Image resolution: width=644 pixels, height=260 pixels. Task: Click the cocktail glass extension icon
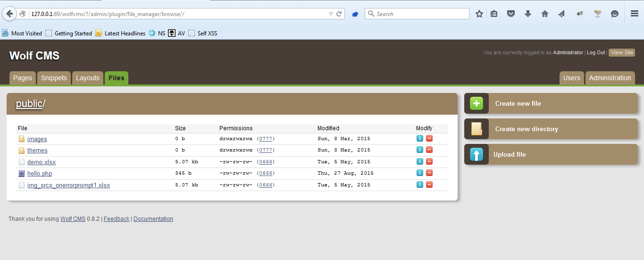coord(598,14)
